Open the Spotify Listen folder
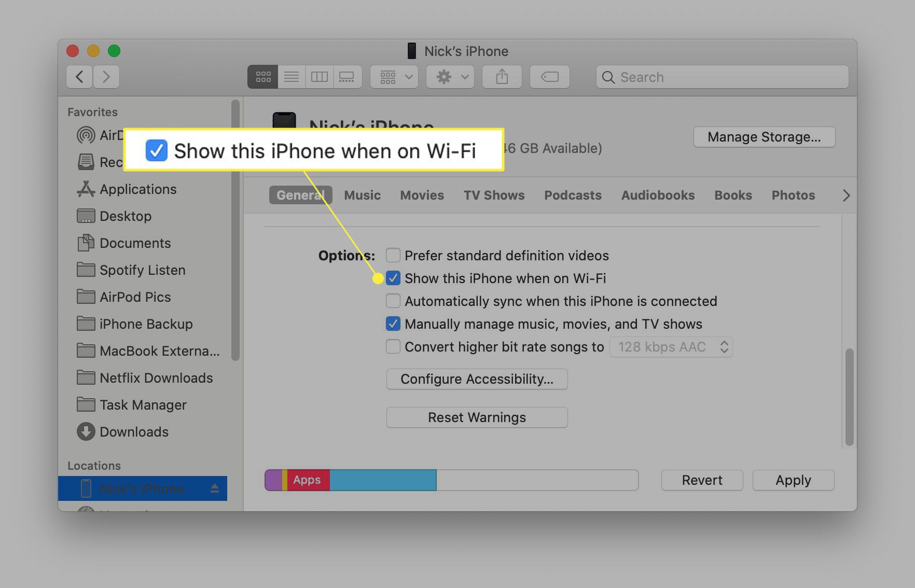The width and height of the screenshot is (915, 588). [x=131, y=270]
